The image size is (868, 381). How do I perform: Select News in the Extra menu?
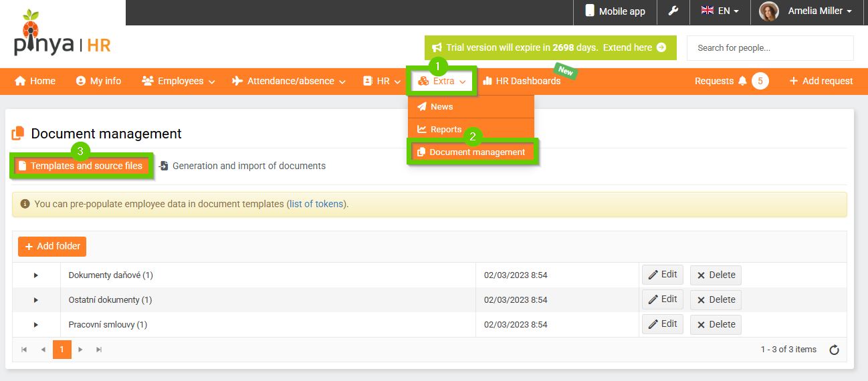coord(471,106)
